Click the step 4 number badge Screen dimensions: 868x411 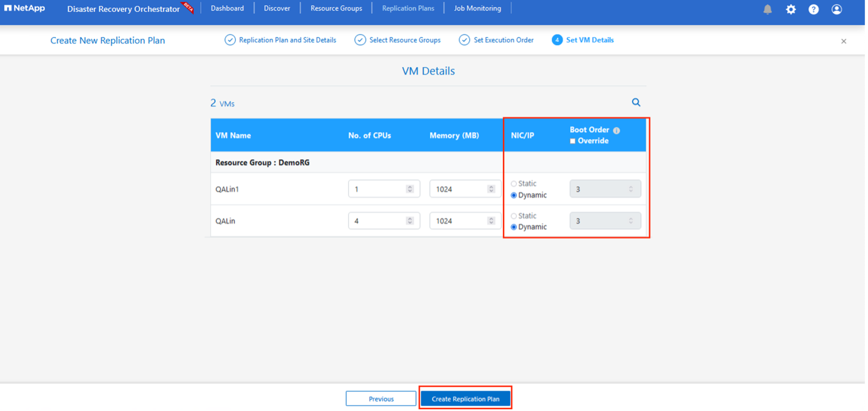[557, 40]
